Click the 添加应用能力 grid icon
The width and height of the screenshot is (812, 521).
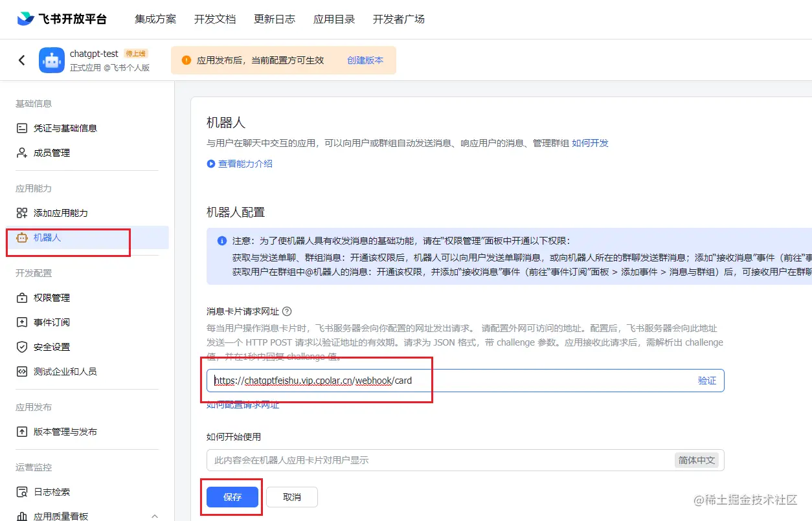click(x=22, y=213)
